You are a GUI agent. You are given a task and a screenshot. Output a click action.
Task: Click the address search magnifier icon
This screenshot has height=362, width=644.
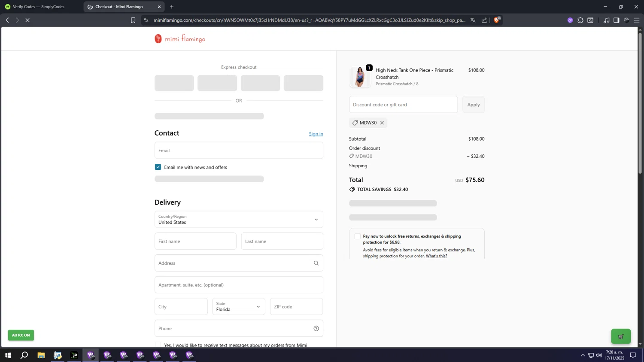point(316,263)
